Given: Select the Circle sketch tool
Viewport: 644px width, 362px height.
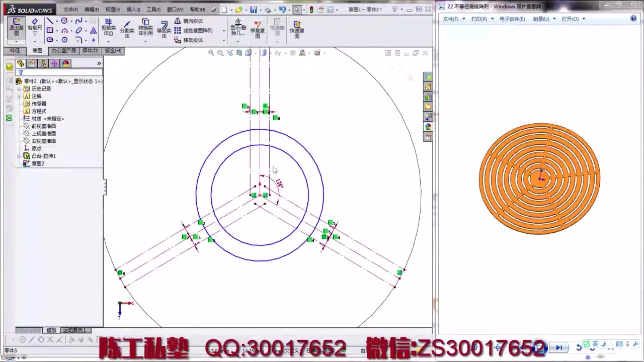Looking at the screenshot, I should tap(64, 21).
